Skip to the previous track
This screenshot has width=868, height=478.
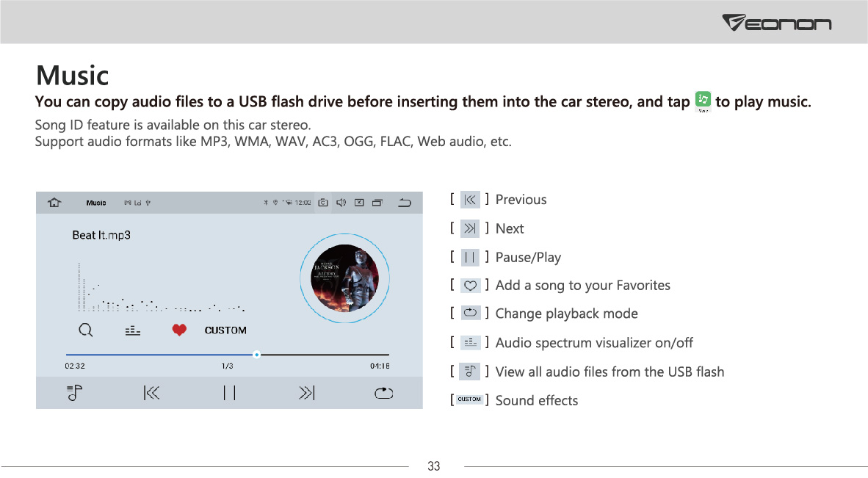pos(151,393)
